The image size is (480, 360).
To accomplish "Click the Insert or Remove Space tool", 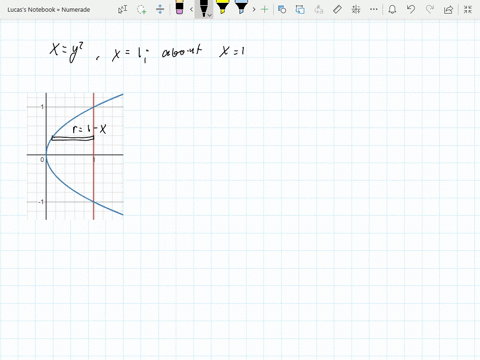I will point(160,9).
